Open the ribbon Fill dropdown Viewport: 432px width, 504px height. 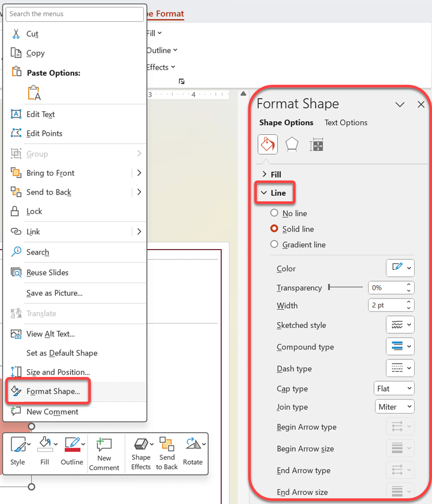pos(154,33)
